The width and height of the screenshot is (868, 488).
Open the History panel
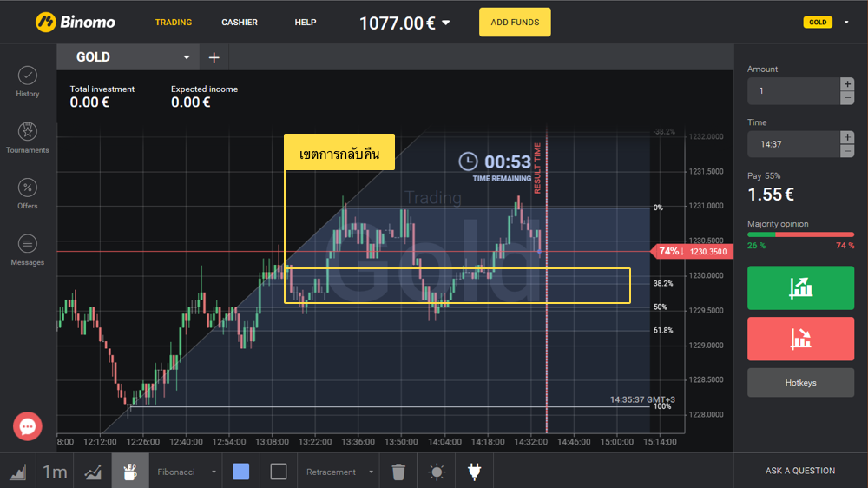click(x=28, y=81)
